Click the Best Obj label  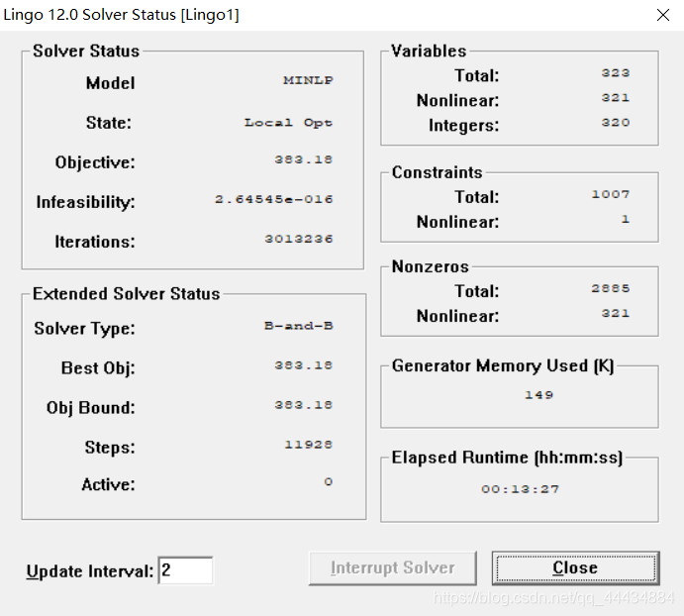coord(98,368)
